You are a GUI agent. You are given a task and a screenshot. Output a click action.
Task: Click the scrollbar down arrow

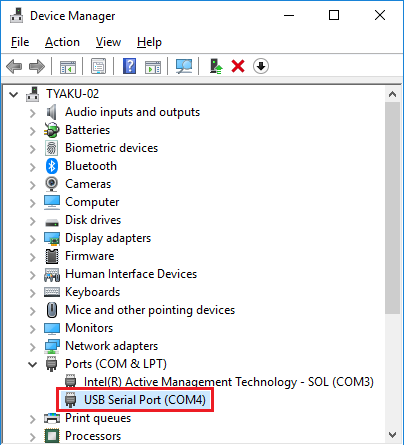(392, 435)
